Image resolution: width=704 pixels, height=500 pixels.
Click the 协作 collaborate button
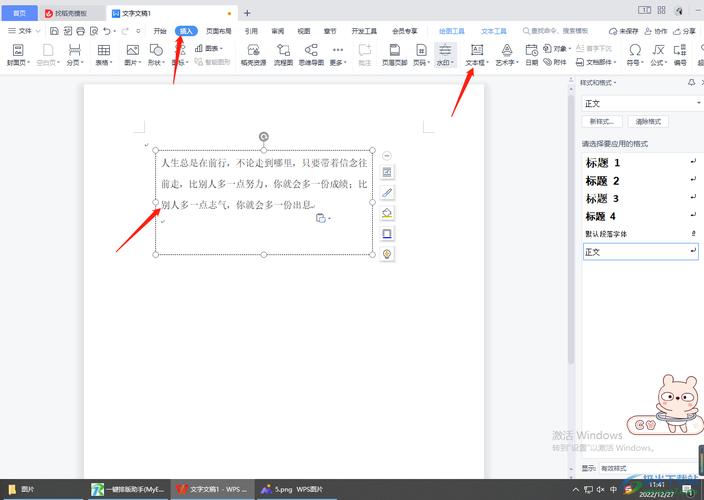click(x=656, y=31)
